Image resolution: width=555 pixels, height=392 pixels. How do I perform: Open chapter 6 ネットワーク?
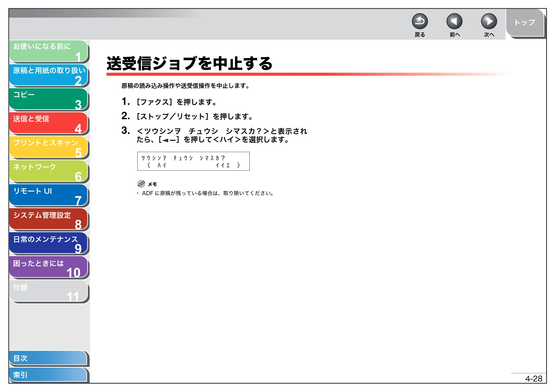(49, 171)
